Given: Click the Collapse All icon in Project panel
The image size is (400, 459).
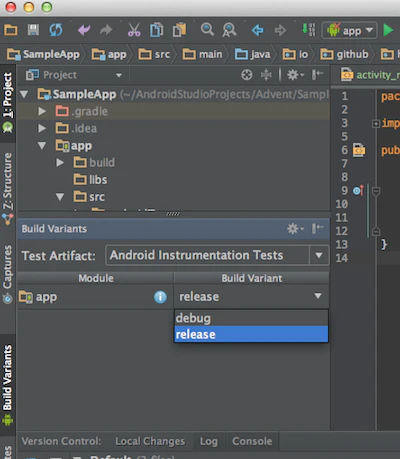Looking at the screenshot, I should [x=266, y=75].
